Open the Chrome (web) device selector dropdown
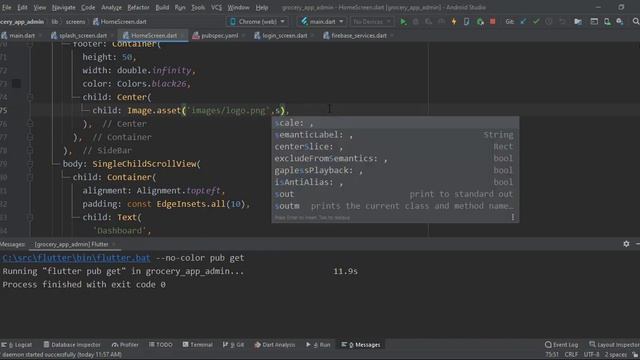The height and width of the screenshot is (360, 640). click(257, 22)
